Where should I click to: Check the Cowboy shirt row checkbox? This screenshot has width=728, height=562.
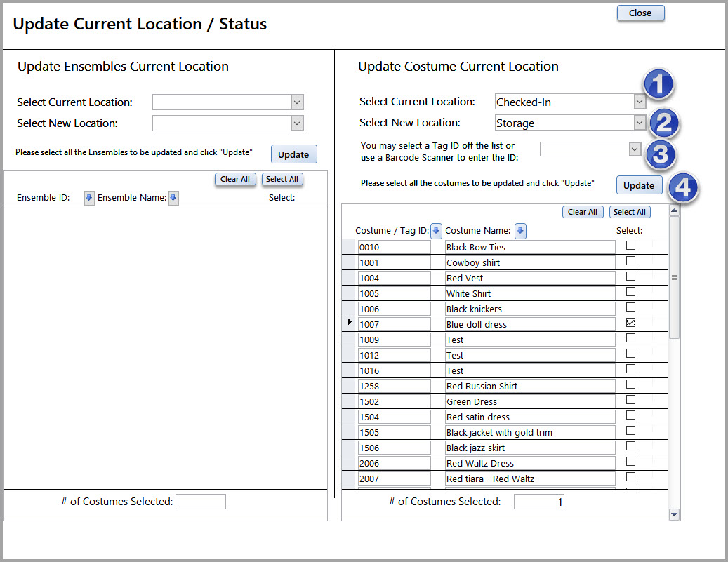coord(630,261)
